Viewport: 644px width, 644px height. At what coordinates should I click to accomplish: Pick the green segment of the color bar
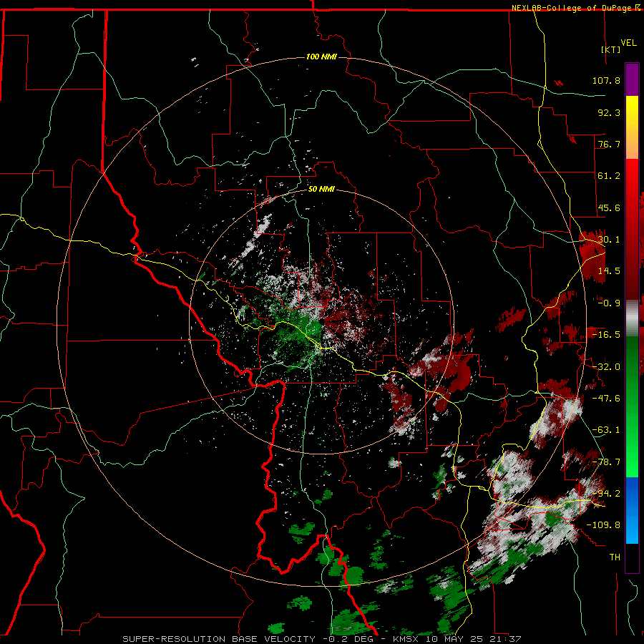coord(632,406)
